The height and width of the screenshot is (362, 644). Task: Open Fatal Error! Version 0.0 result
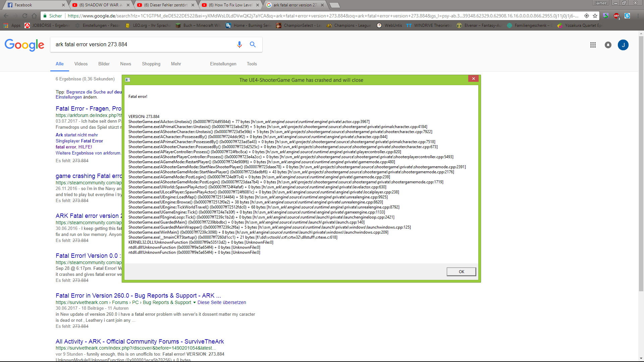[x=89, y=256]
